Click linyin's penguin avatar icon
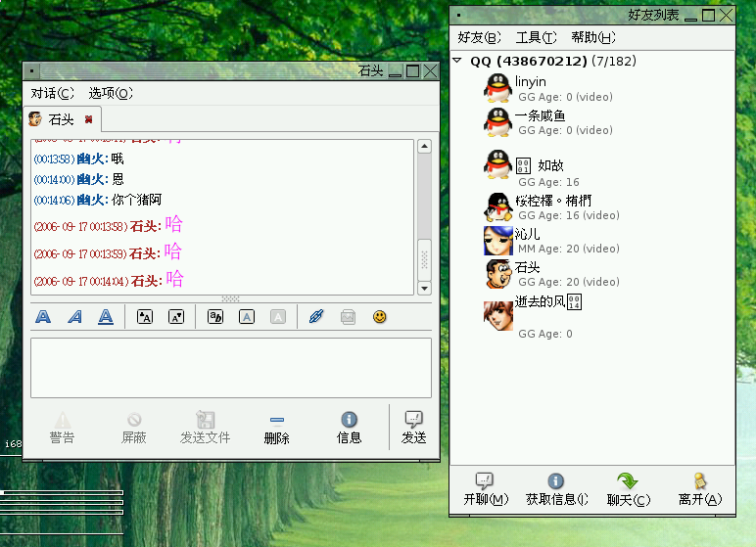Viewport: 756px width, 547px height. tap(498, 88)
